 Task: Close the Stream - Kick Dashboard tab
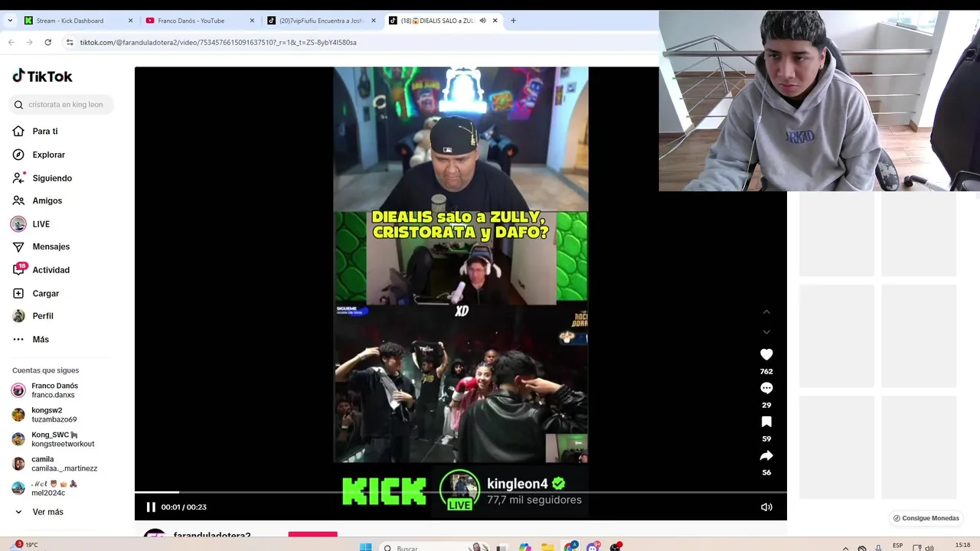[130, 21]
